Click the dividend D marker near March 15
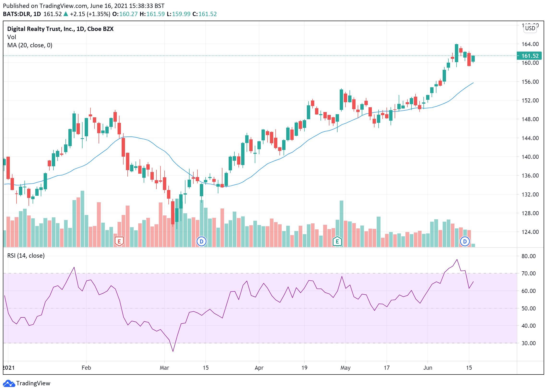The height and width of the screenshot is (392, 547). click(201, 241)
